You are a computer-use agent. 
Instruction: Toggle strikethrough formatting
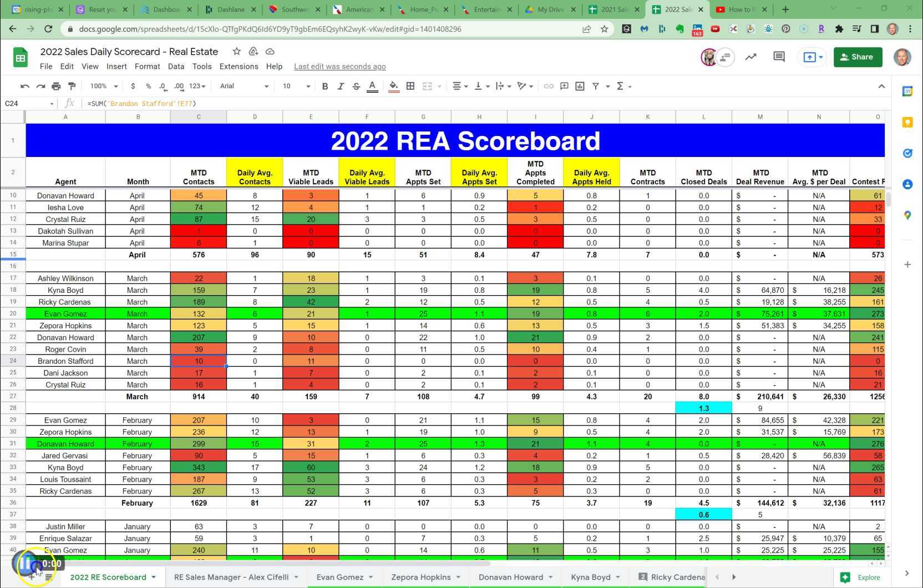357,86
